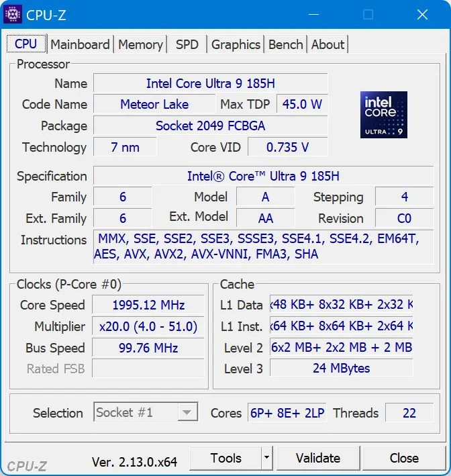The height and width of the screenshot is (476, 451).
Task: Switch to the Mainboard tab
Action: click(80, 44)
